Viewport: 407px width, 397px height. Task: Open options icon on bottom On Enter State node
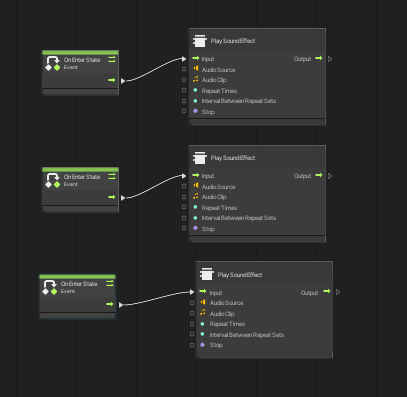(x=109, y=283)
